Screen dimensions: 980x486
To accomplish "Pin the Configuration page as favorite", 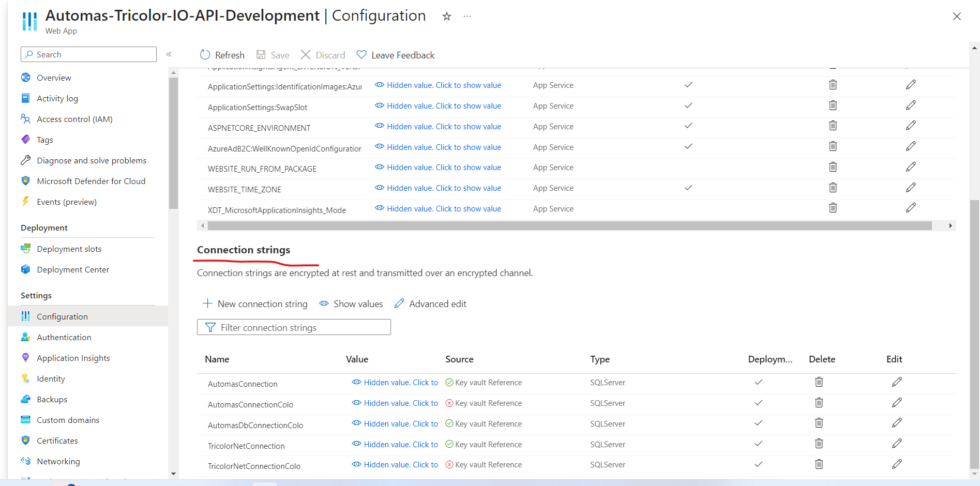I will pos(446,16).
